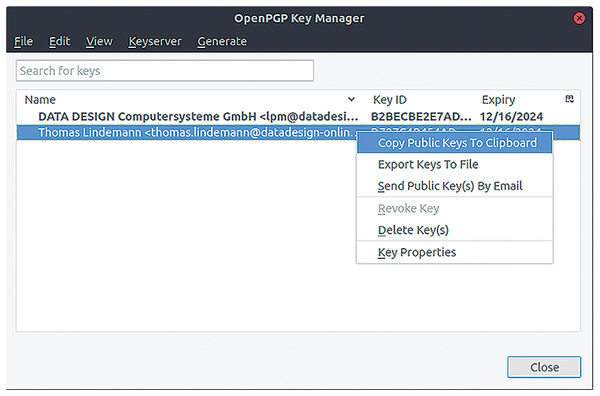This screenshot has width=600, height=396.
Task: Choose Delete Key(s) from context menu
Action: coord(455,230)
